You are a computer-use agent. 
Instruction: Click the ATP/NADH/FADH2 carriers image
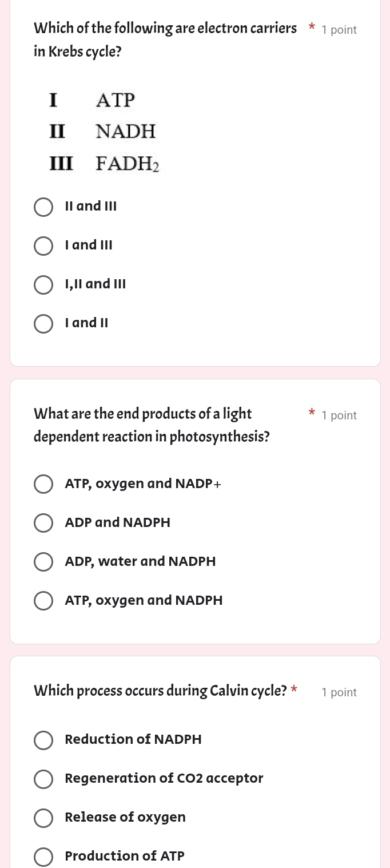103,131
